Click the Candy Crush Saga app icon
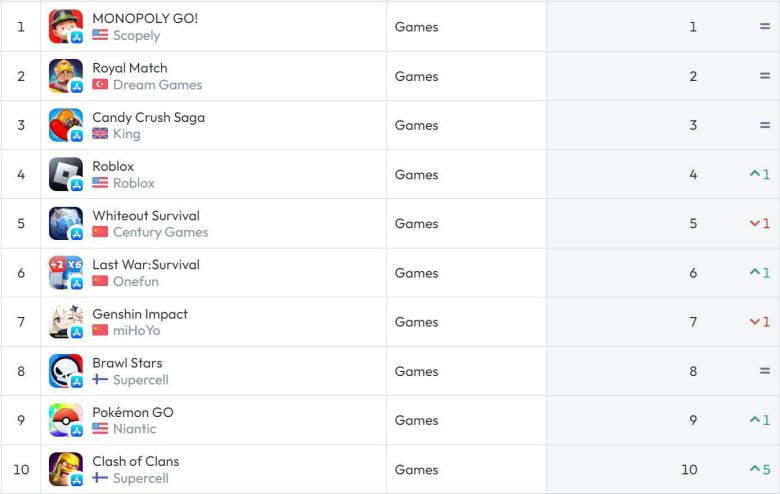Screen dimensions: 780x494 click(65, 125)
